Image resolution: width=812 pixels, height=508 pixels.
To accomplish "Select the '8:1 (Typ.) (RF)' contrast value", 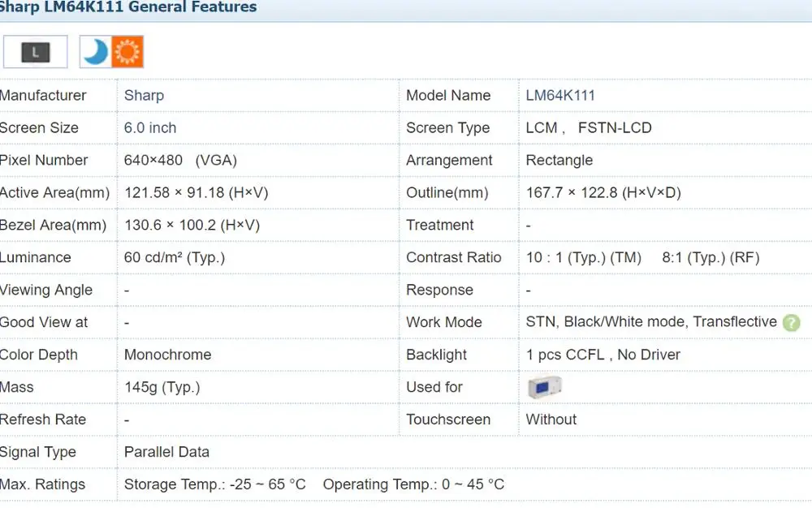I will (710, 257).
